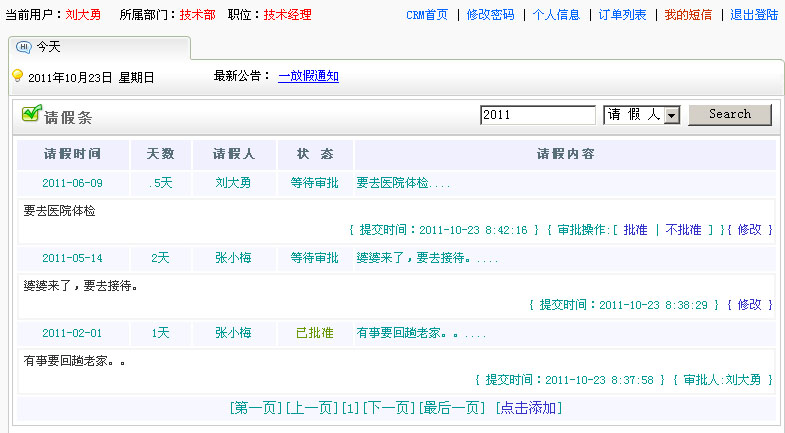Viewport: 785px width, 433px height.
Task: Click the 已批准 status
Action: (315, 333)
